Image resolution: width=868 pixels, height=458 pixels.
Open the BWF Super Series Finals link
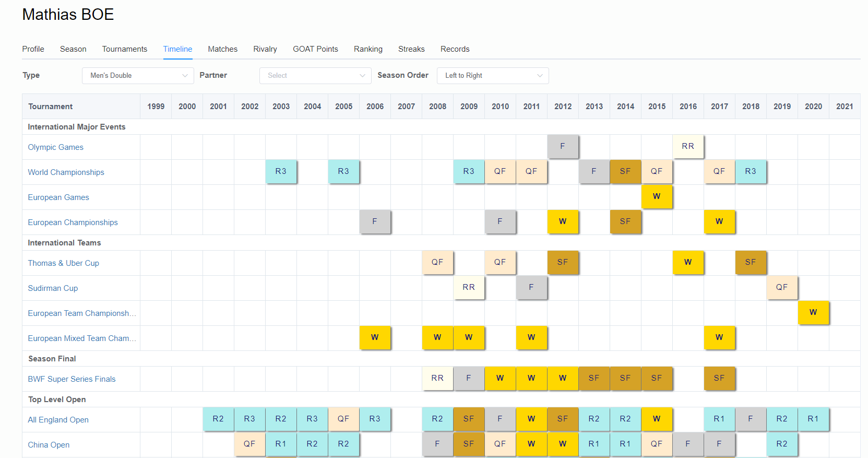(x=72, y=379)
